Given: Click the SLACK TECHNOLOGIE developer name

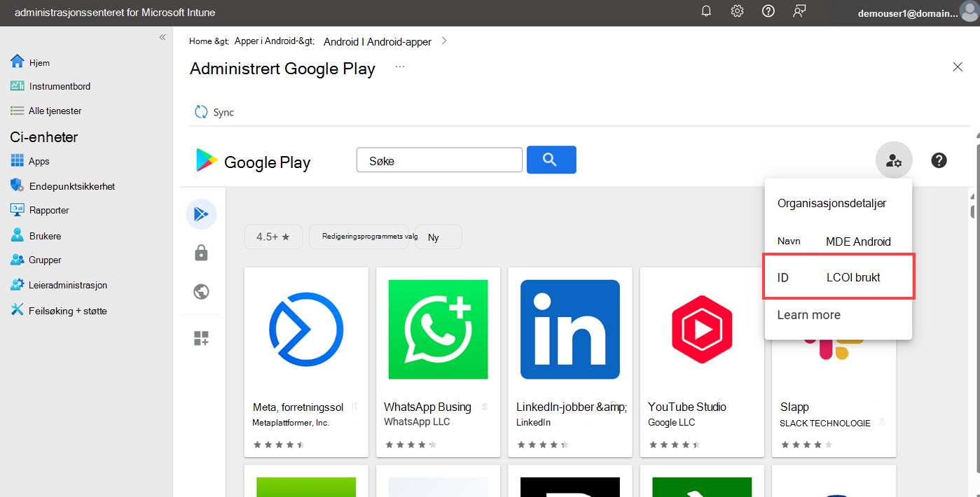Looking at the screenshot, I should click(x=825, y=423).
